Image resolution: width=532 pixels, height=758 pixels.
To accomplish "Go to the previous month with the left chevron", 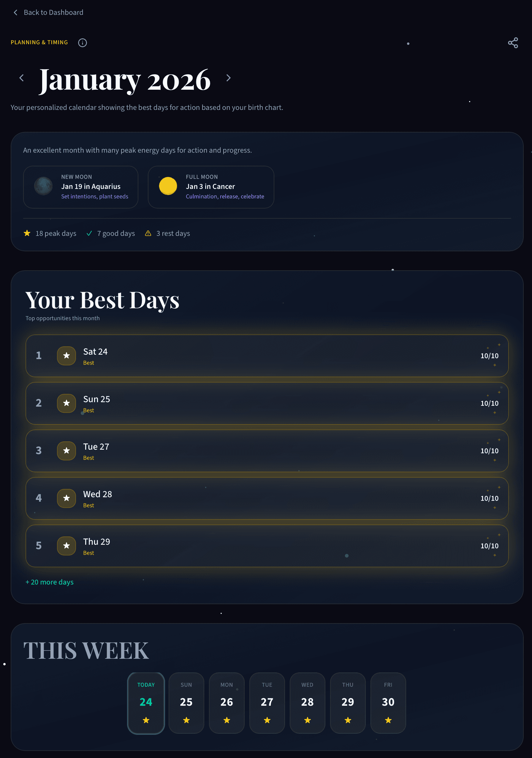I will point(21,78).
